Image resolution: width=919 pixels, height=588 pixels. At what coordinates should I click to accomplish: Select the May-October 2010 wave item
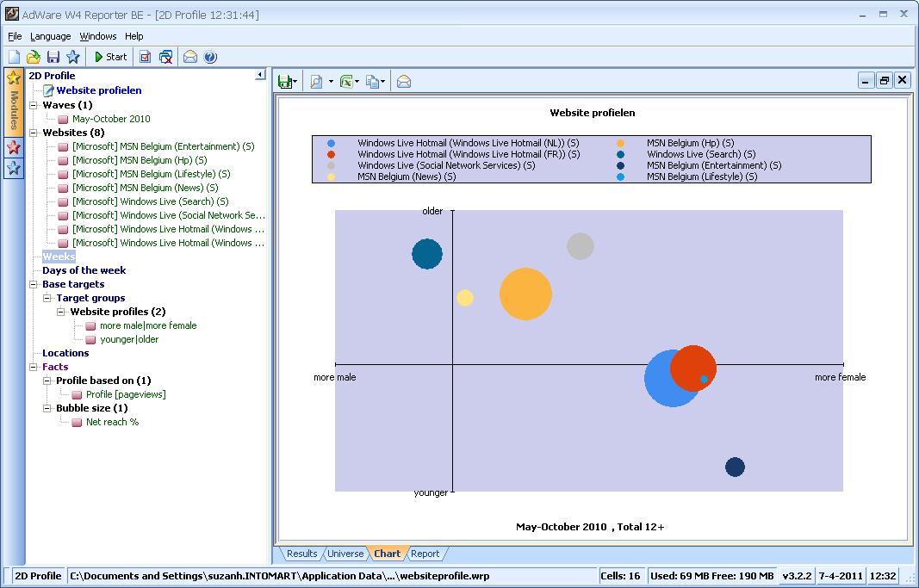coord(111,119)
